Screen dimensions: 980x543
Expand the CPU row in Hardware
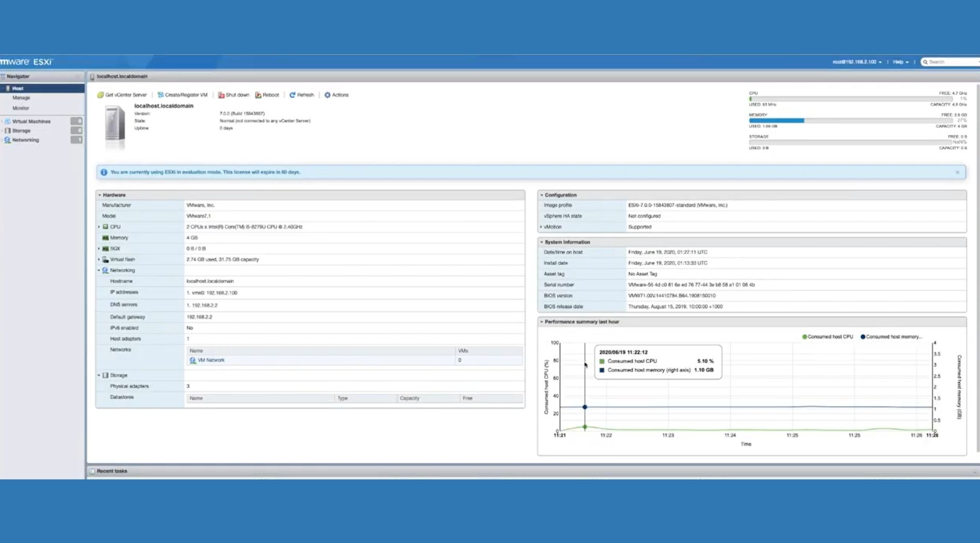pos(99,227)
